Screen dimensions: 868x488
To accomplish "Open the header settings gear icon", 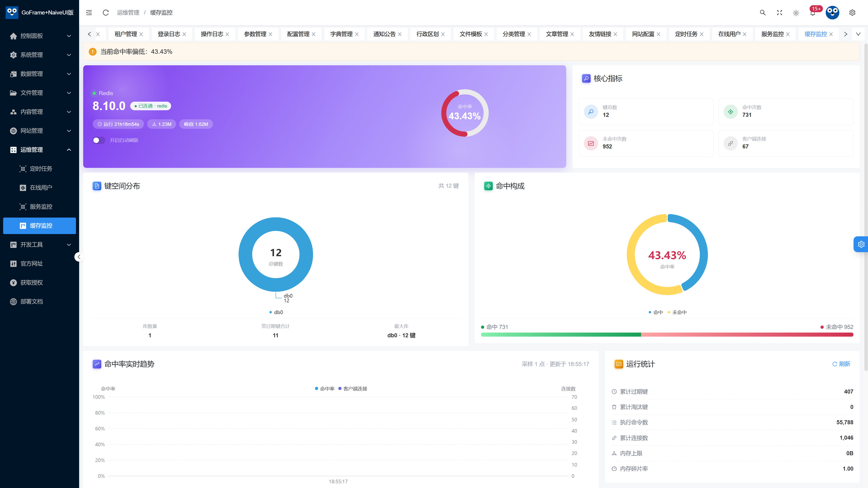I will (852, 12).
